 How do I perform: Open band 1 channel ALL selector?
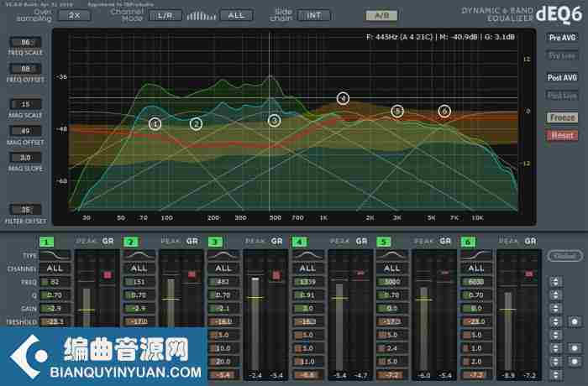click(55, 269)
